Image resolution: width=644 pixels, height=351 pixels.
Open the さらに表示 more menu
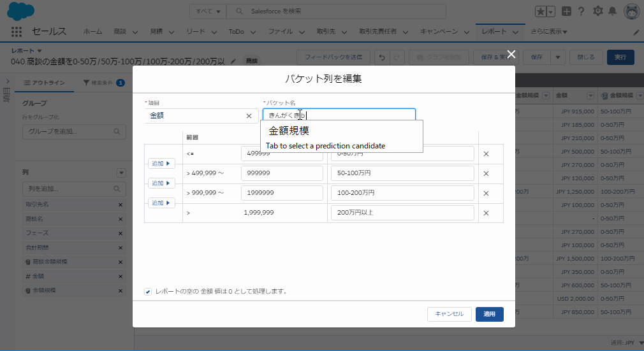549,32
